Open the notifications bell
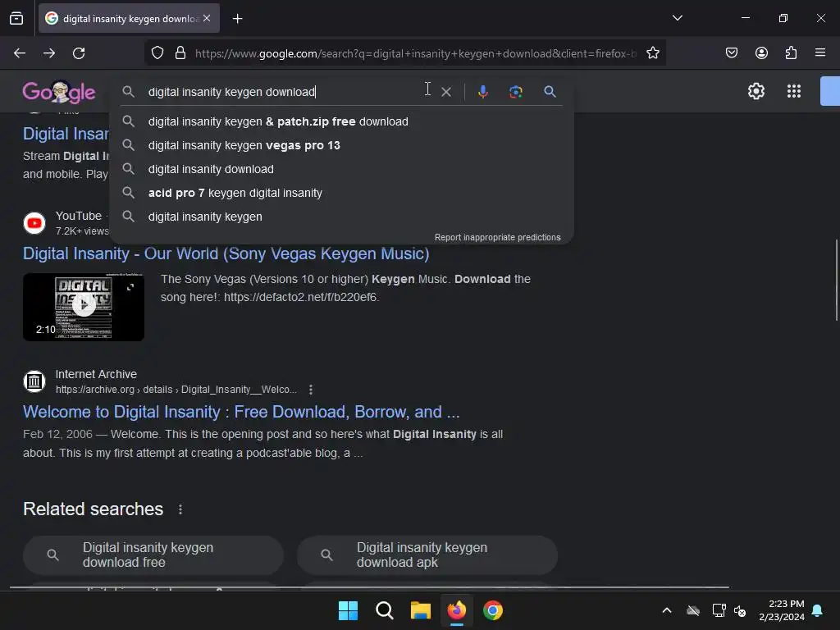The image size is (840, 630). click(x=818, y=610)
